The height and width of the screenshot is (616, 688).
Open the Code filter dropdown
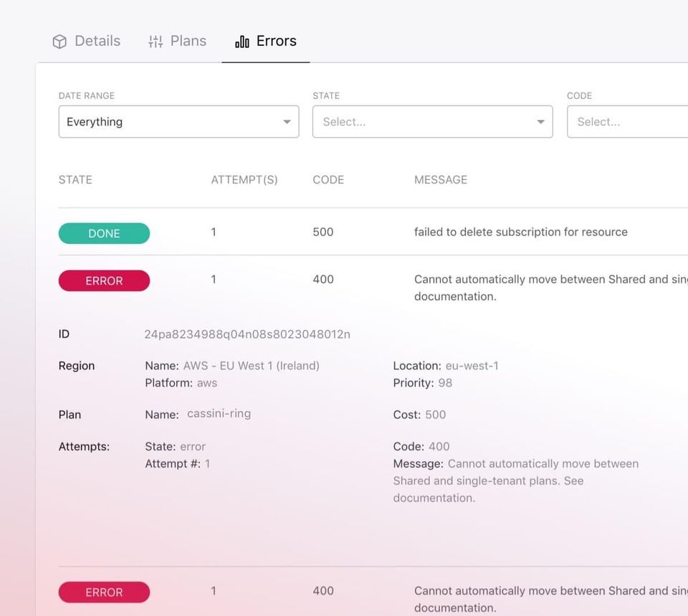[628, 122]
